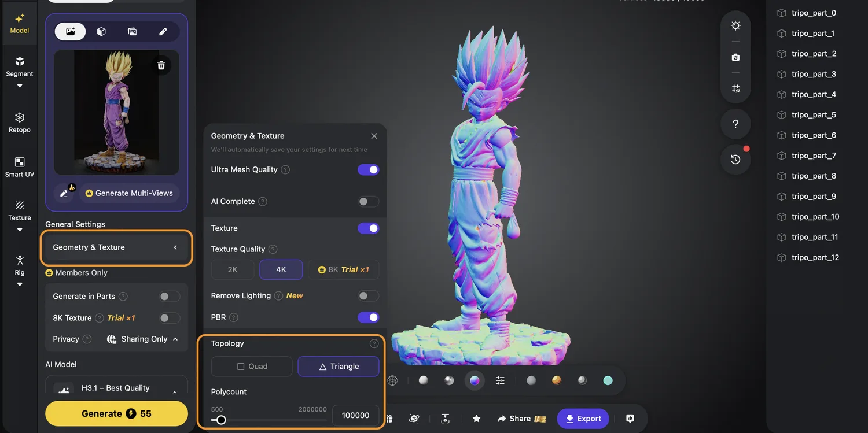Take a viewport camera snapshot
Viewport: 868px width, 433px height.
click(x=735, y=57)
